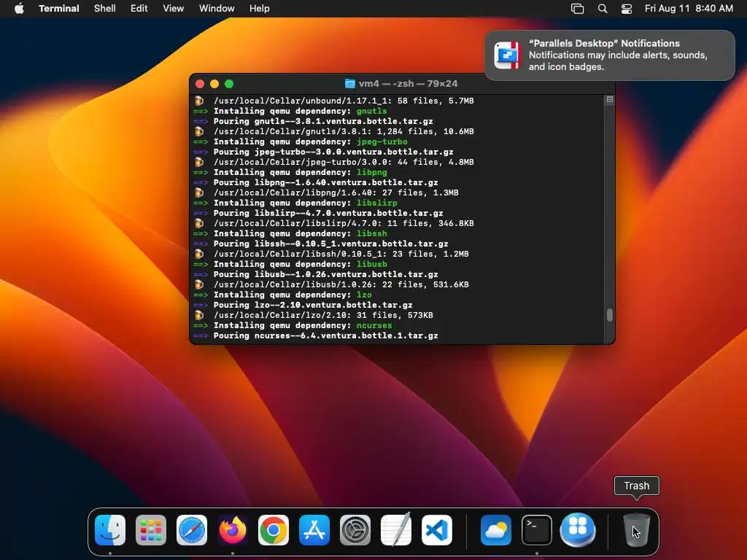
Task: Open the Window menu
Action: point(217,9)
